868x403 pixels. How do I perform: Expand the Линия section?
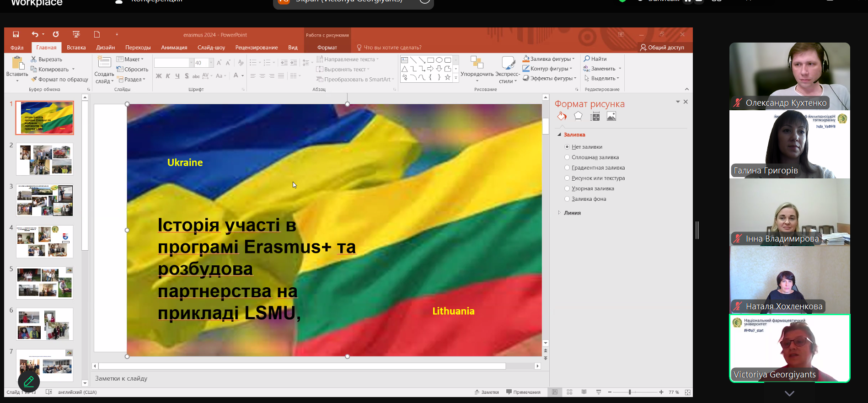click(559, 213)
